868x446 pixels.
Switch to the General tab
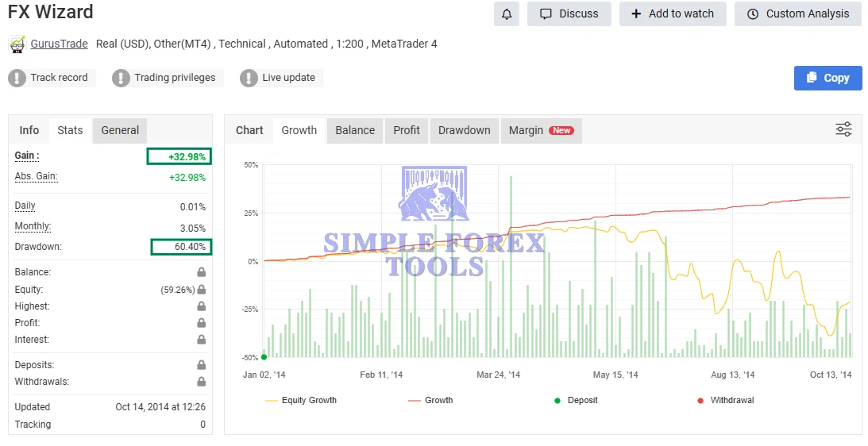(120, 130)
